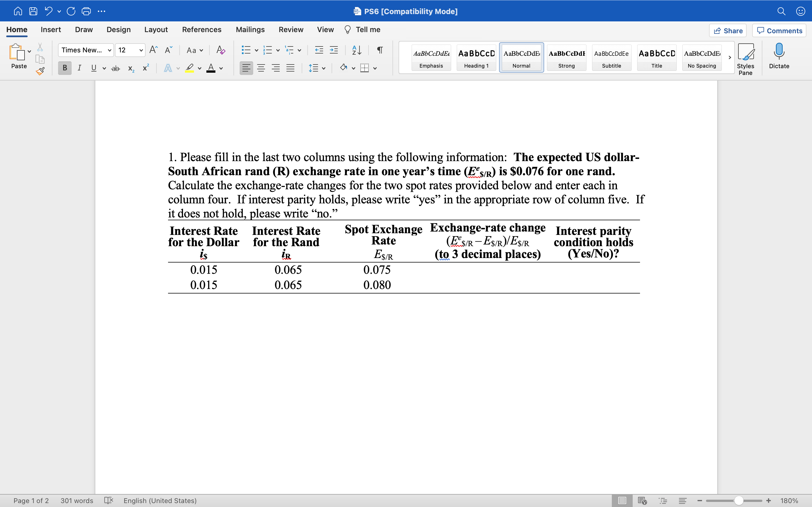This screenshot has height=507, width=812.
Task: Toggle Bold formatting
Action: point(65,68)
